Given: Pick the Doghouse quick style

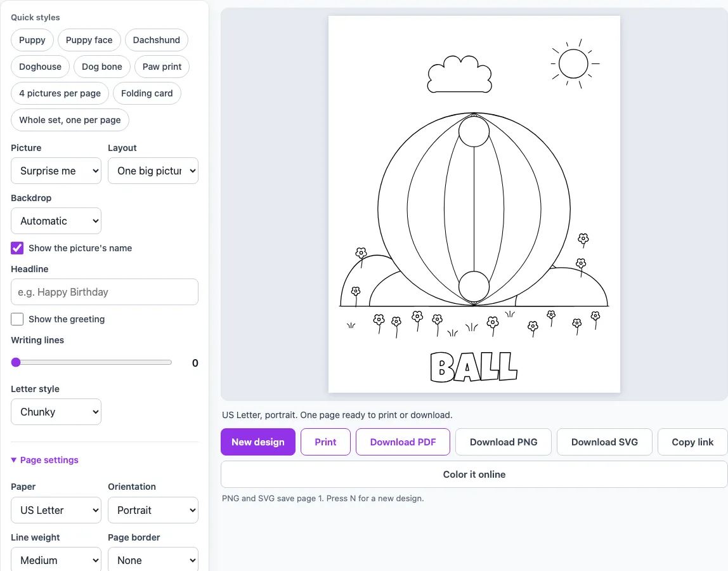Looking at the screenshot, I should click(40, 67).
